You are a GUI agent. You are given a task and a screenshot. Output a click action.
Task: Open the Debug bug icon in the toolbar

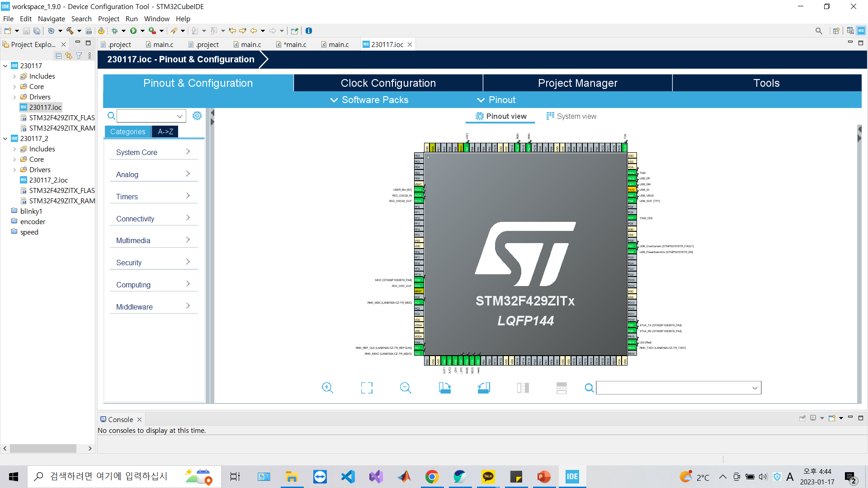tap(114, 31)
